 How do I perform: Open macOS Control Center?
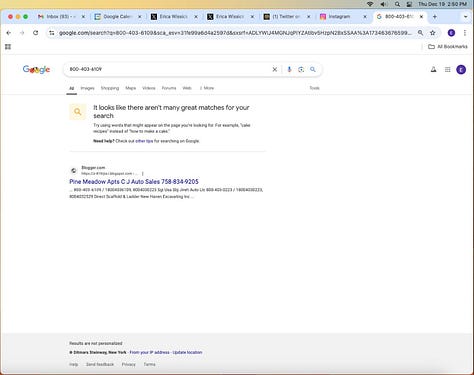(410, 4)
